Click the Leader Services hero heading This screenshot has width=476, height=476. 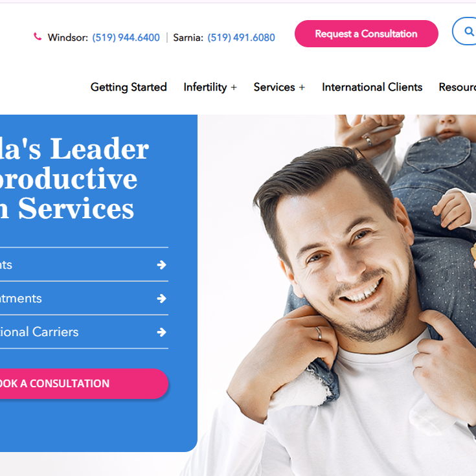(x=74, y=178)
